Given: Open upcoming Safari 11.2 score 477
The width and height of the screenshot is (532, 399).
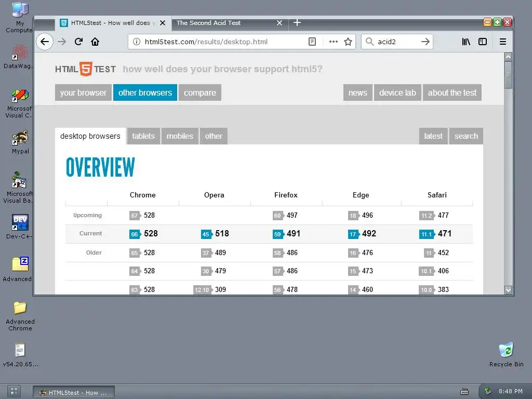Looking at the screenshot, I should coord(434,215).
